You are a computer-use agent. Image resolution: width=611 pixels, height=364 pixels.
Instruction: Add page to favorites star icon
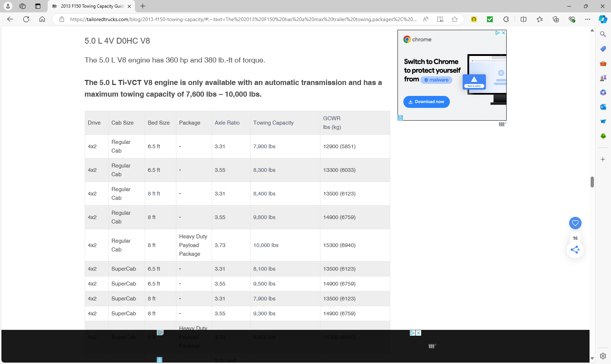point(455,19)
